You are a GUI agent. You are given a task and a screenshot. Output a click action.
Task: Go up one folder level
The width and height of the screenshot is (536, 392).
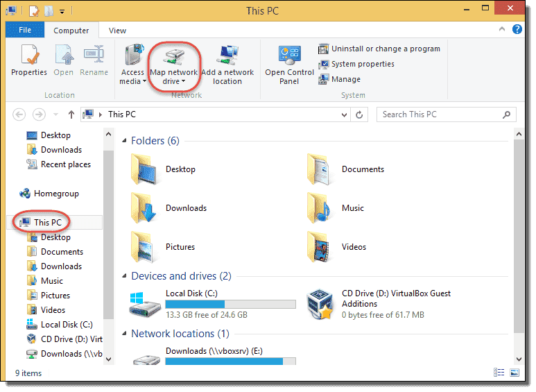coord(71,114)
